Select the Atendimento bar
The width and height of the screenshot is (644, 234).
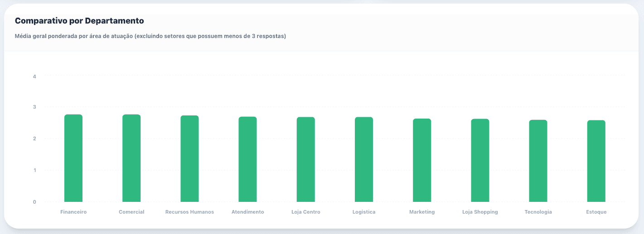[x=247, y=159]
